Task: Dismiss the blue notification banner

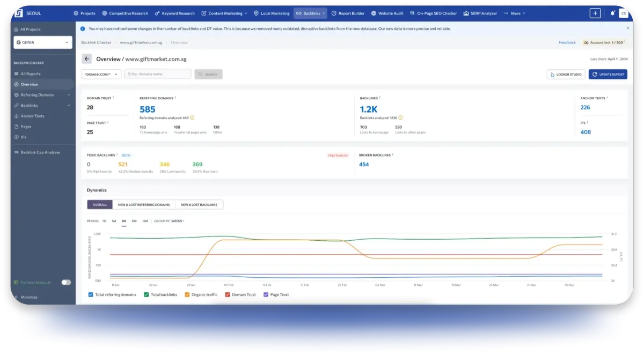Action: point(627,28)
